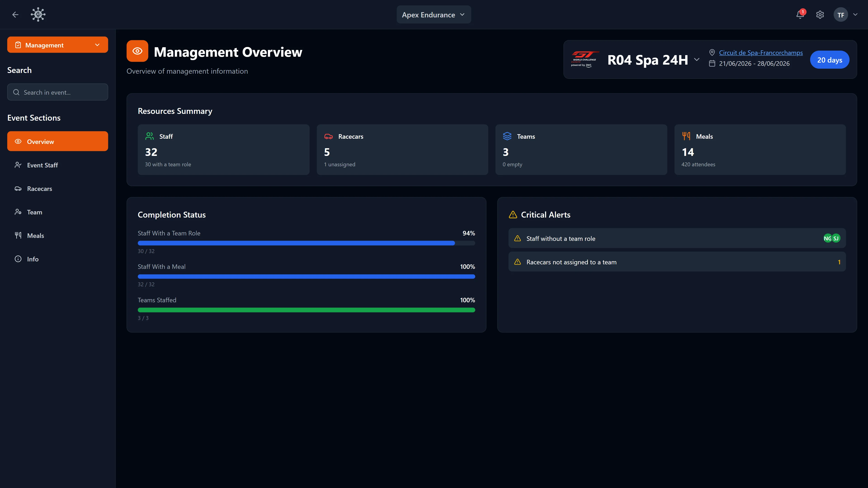Click the Management clipboard icon
The width and height of the screenshot is (868, 488).
(18, 45)
